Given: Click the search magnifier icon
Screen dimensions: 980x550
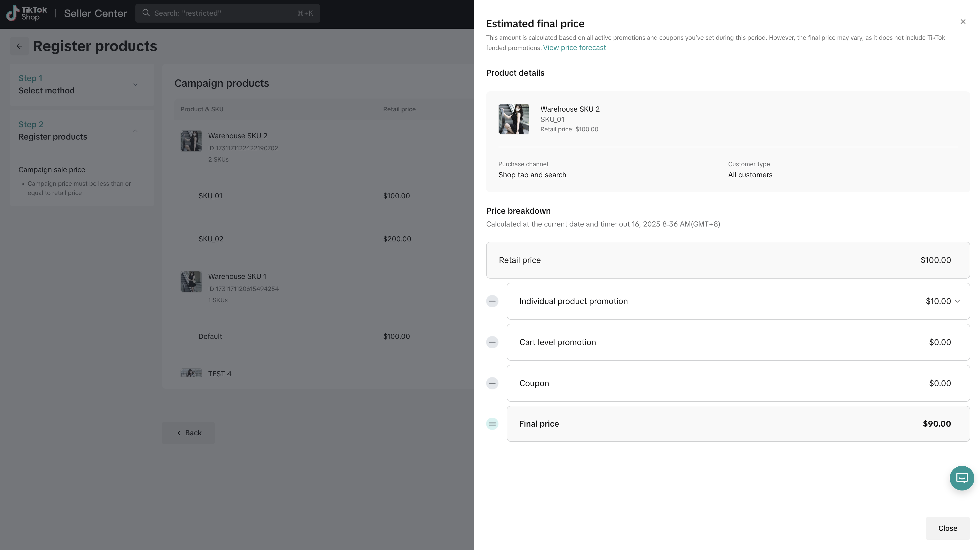Looking at the screenshot, I should pos(146,13).
